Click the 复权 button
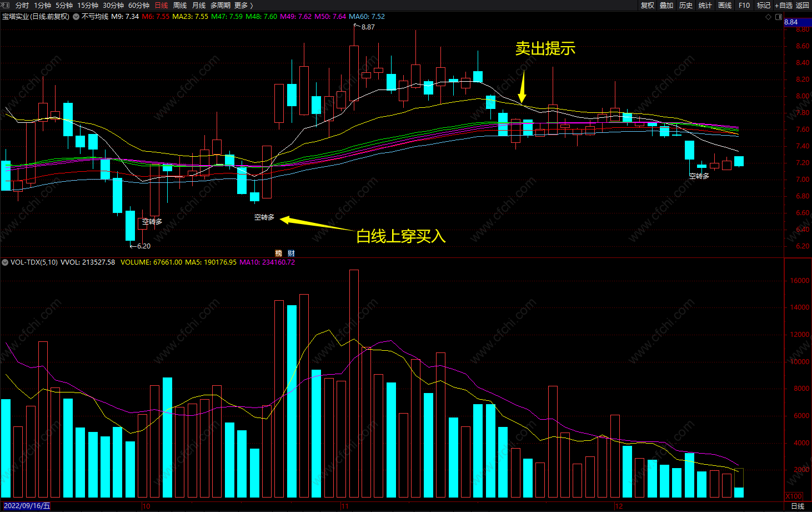 pyautogui.click(x=648, y=5)
